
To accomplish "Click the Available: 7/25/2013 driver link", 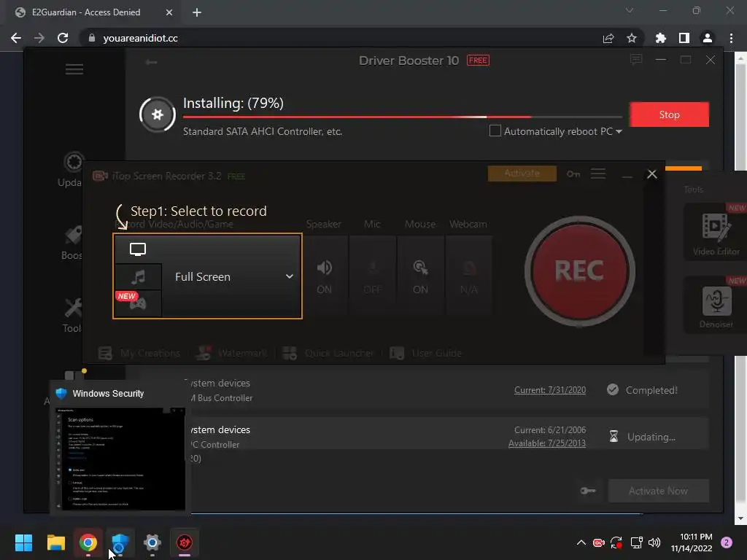I will (x=547, y=443).
